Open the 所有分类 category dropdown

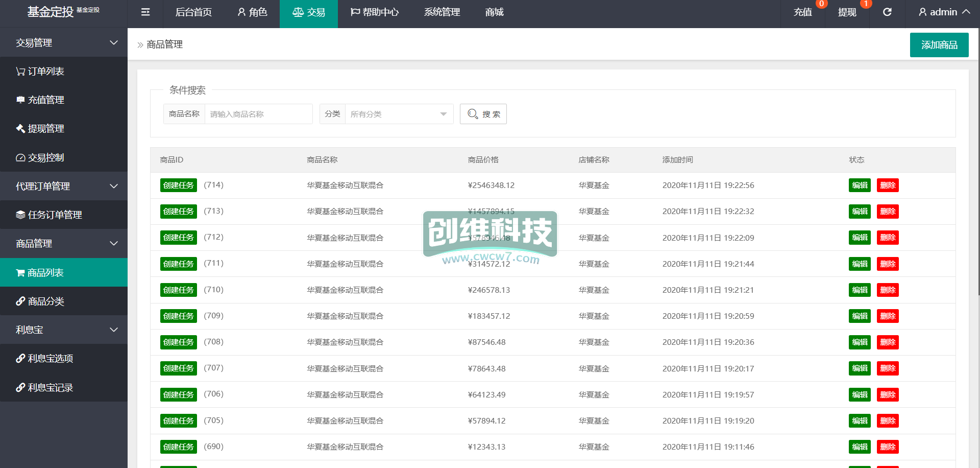(398, 114)
